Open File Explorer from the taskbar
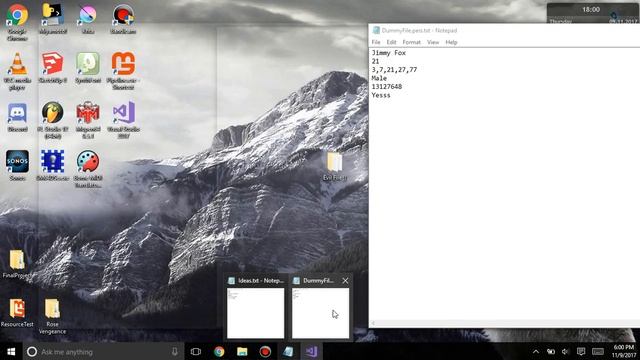640x360 pixels. point(242,351)
